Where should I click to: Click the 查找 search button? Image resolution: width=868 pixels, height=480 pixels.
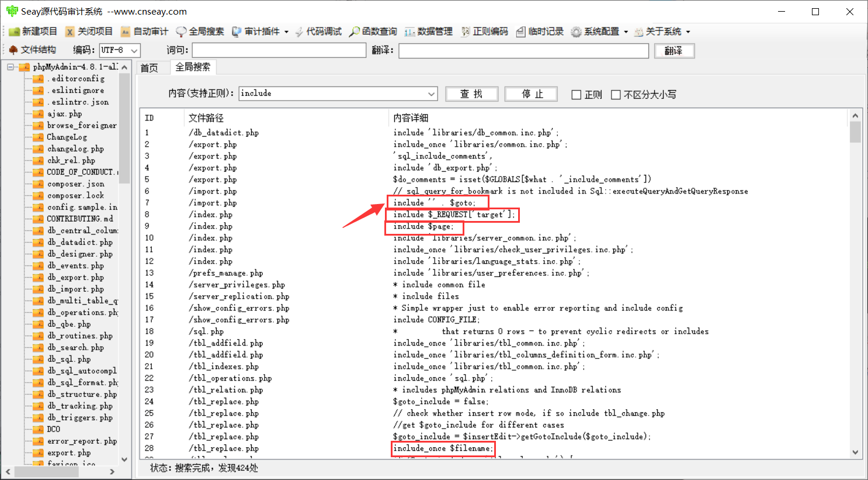471,94
